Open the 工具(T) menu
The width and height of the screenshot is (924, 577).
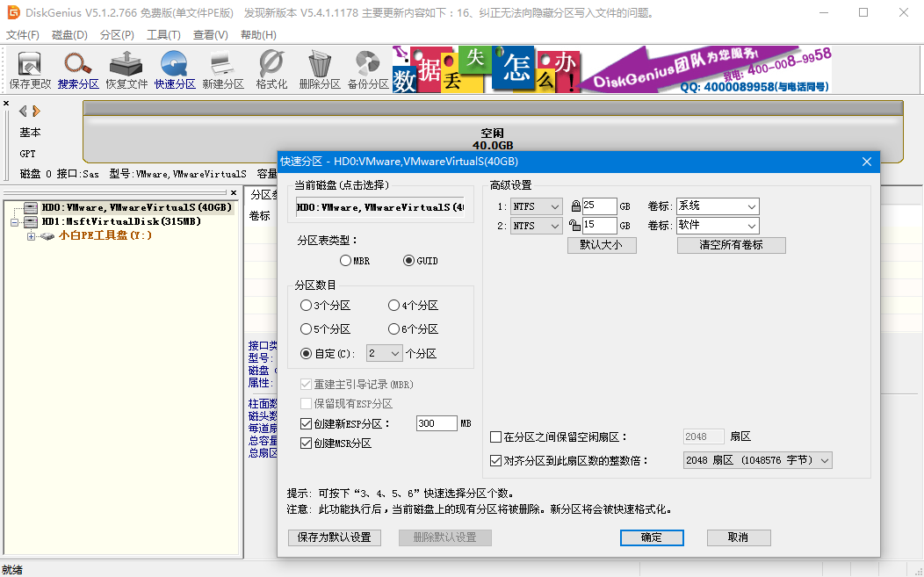point(163,35)
